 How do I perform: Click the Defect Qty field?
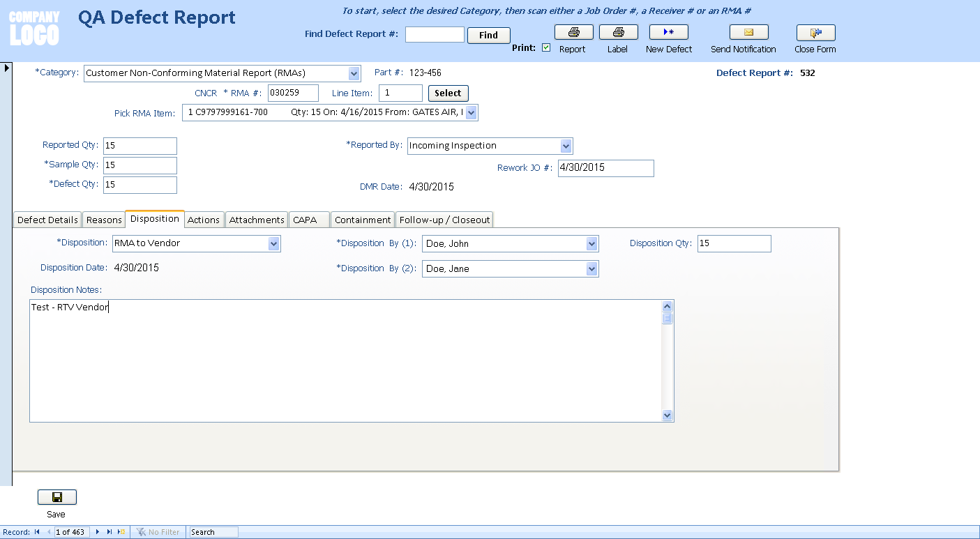coord(140,185)
